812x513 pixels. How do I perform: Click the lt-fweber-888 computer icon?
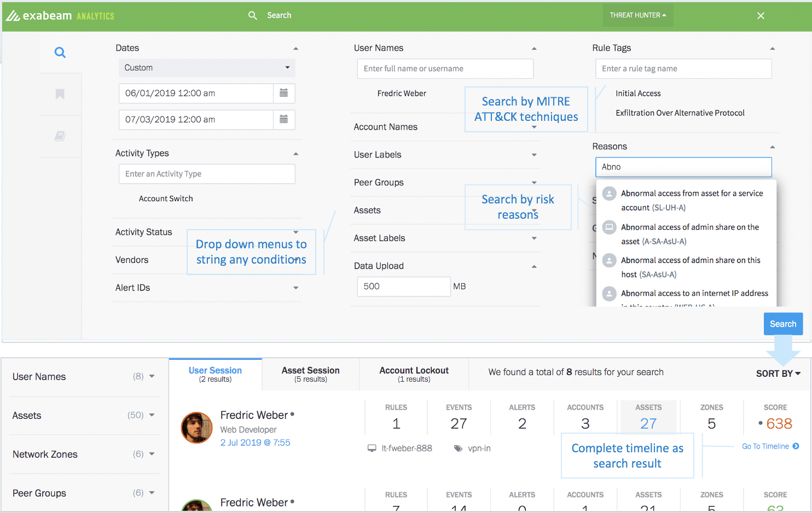pos(372,448)
